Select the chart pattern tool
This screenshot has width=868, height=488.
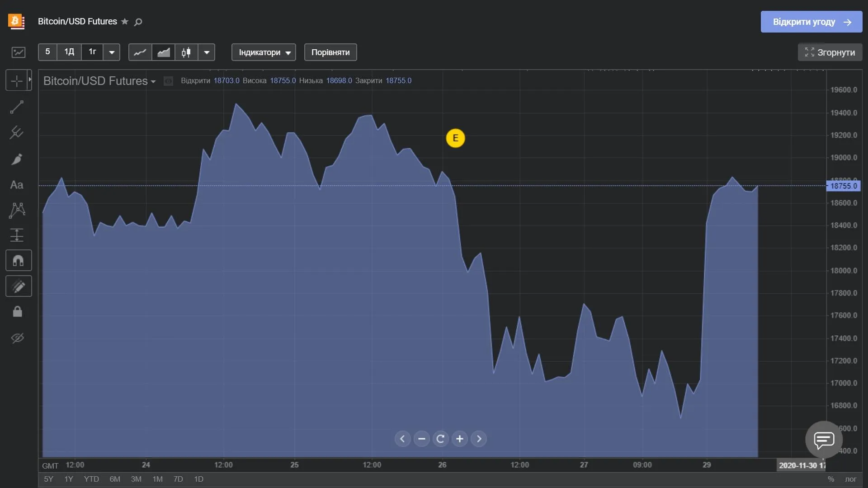coord(17,210)
